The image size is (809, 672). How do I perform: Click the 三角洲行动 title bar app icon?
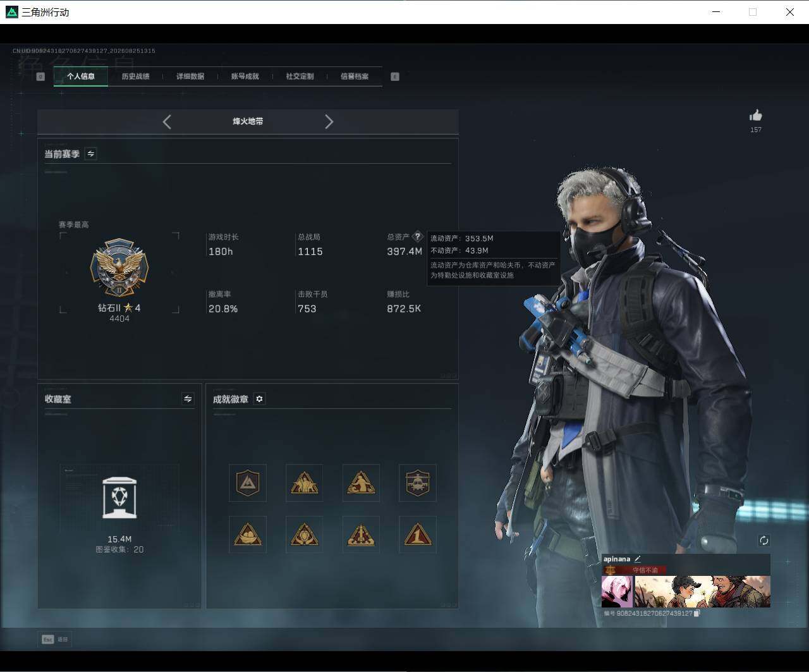coord(11,12)
